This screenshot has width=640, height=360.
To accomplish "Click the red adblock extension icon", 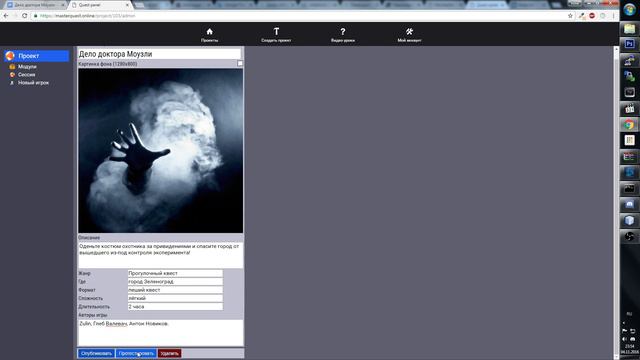I will tap(592, 16).
